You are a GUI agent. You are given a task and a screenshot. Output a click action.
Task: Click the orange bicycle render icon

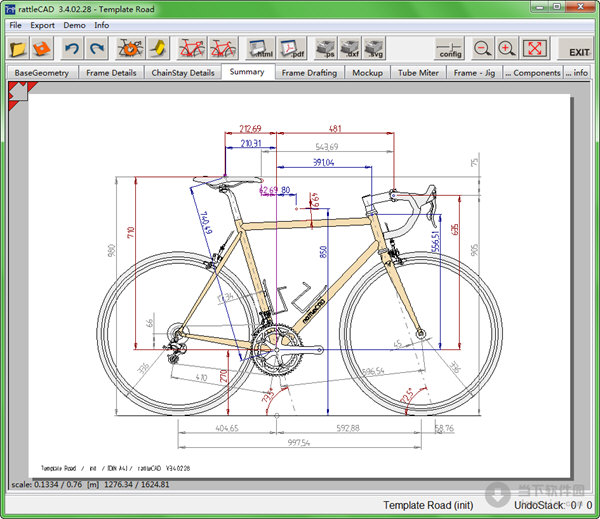coord(130,49)
